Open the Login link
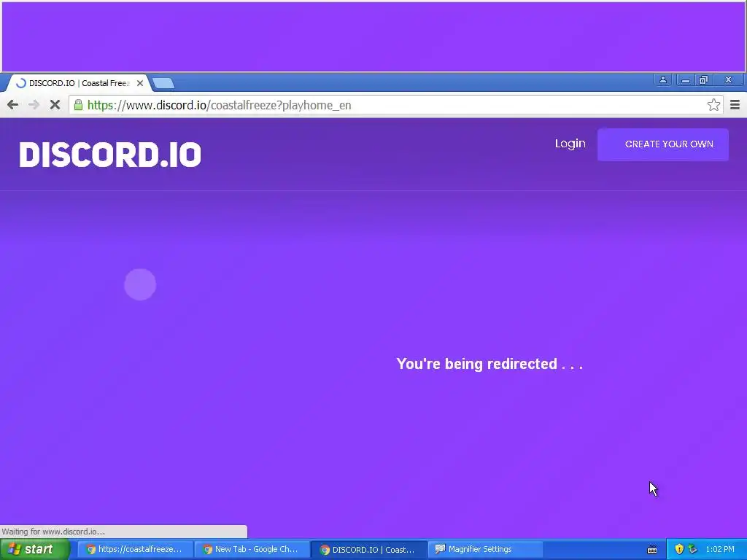This screenshot has height=560, width=747. (570, 144)
